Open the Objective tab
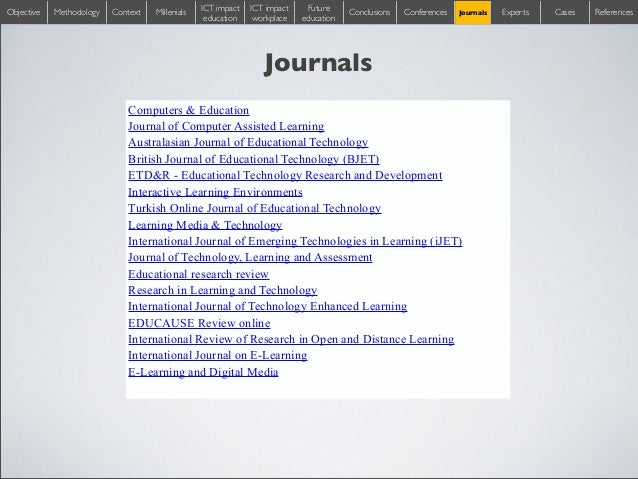 pyautogui.click(x=24, y=12)
